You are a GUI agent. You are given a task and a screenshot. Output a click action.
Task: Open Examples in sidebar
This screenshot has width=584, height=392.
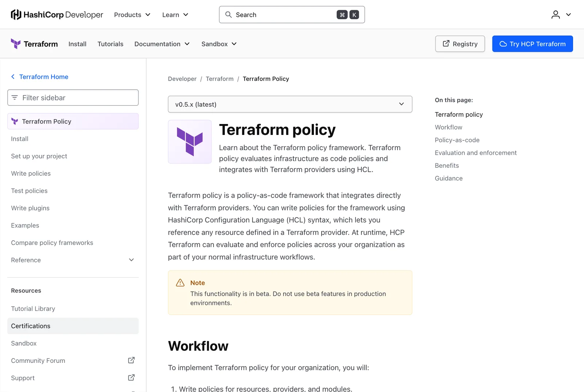[x=73, y=225]
